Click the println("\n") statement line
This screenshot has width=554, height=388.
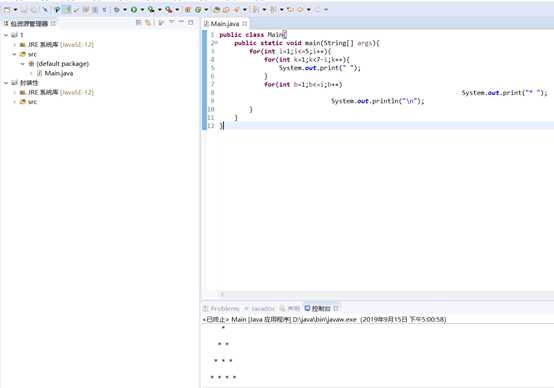pos(377,101)
